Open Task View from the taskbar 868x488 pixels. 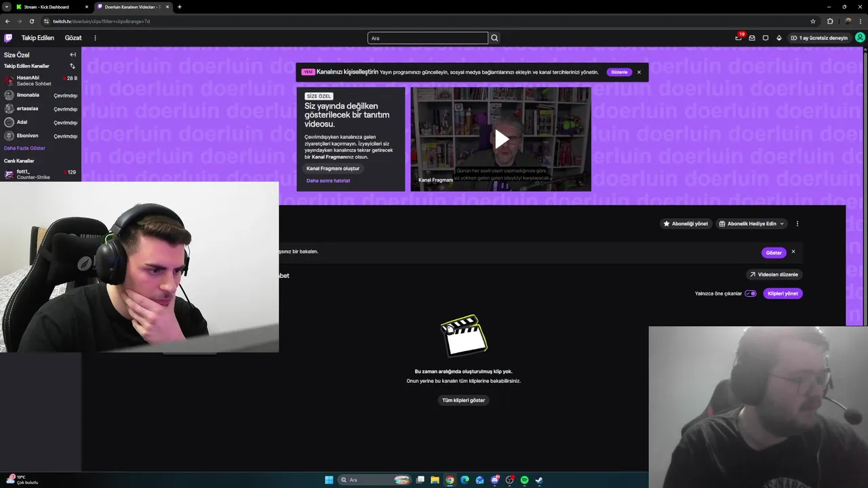[x=420, y=480]
